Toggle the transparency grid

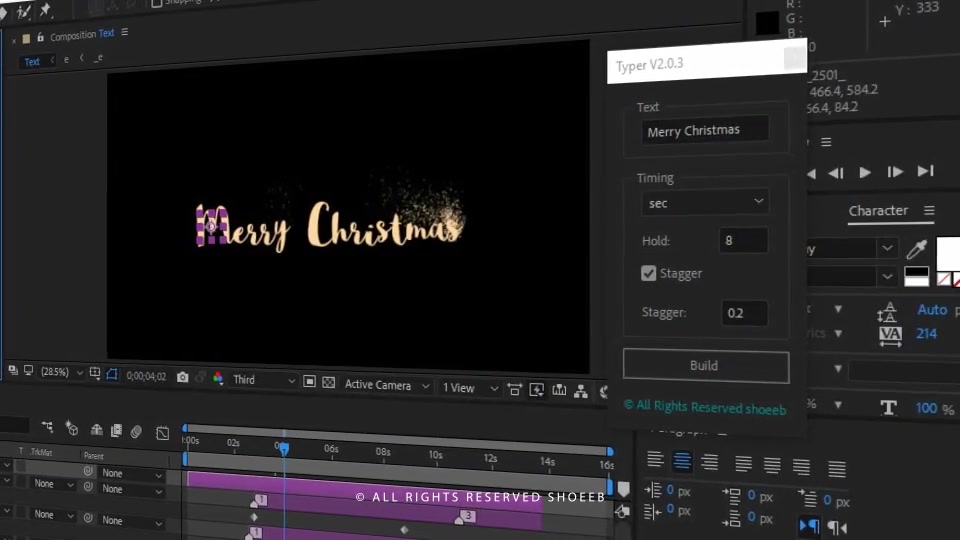(329, 382)
